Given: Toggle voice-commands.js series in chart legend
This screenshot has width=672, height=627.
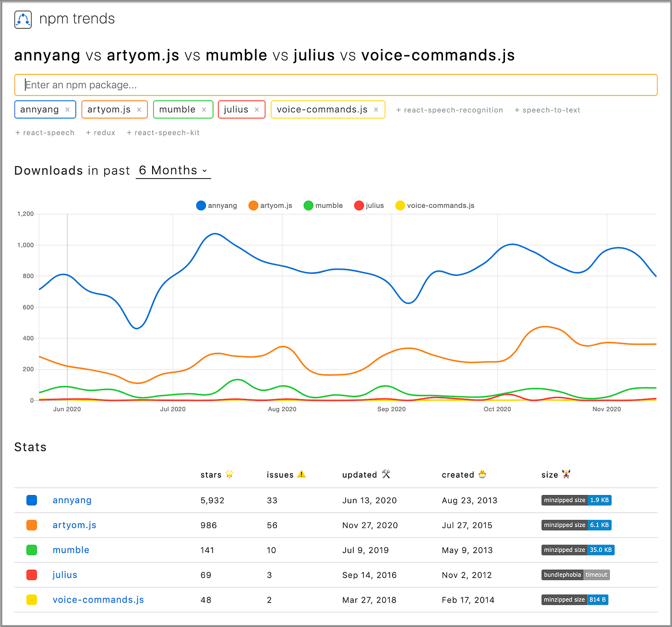Looking at the screenshot, I should (435, 205).
